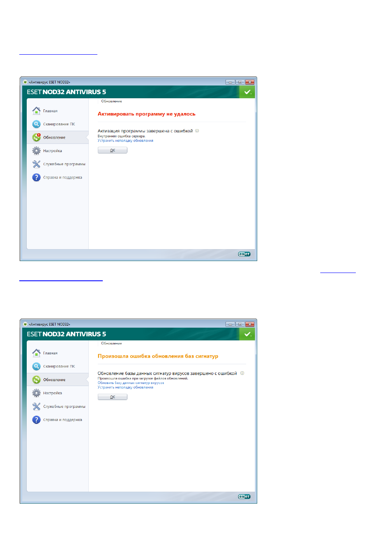Click text Произошла ошибка при загрузке файлов обновлений
Viewport: 392px width, 555px height.
coord(143,378)
